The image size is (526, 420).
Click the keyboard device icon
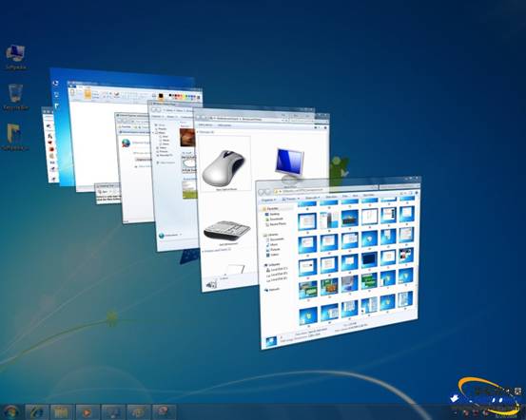click(227, 230)
